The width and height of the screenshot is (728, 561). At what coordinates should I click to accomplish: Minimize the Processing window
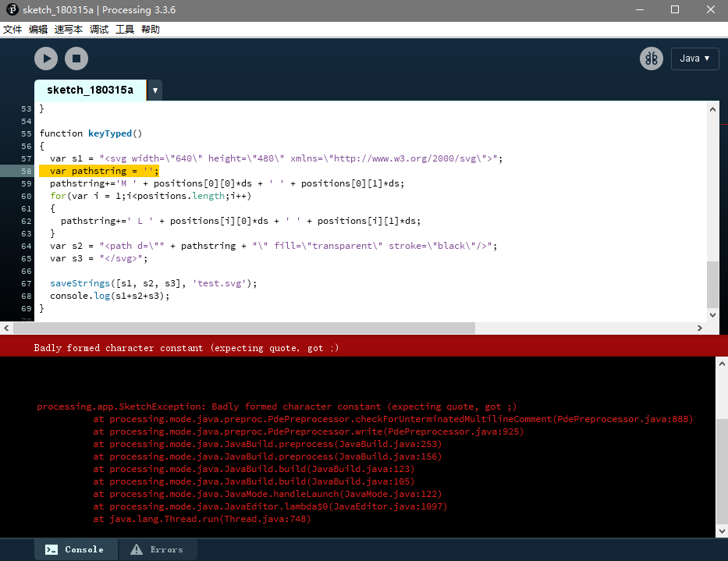(x=640, y=9)
